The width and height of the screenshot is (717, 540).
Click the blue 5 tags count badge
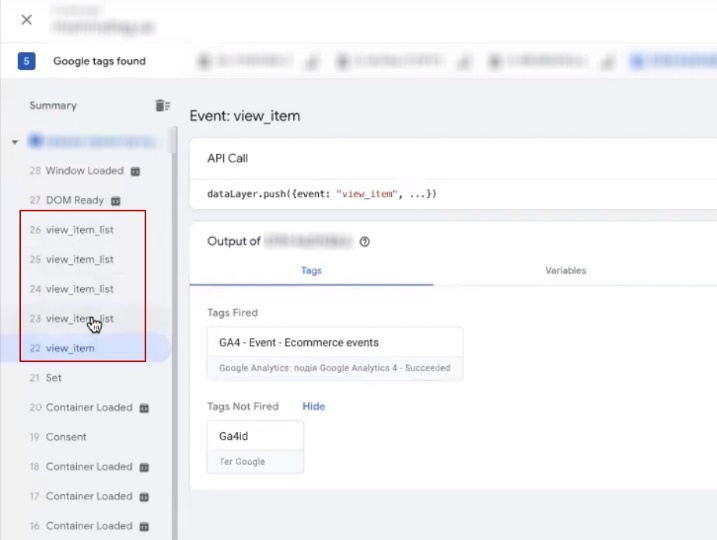[27, 61]
